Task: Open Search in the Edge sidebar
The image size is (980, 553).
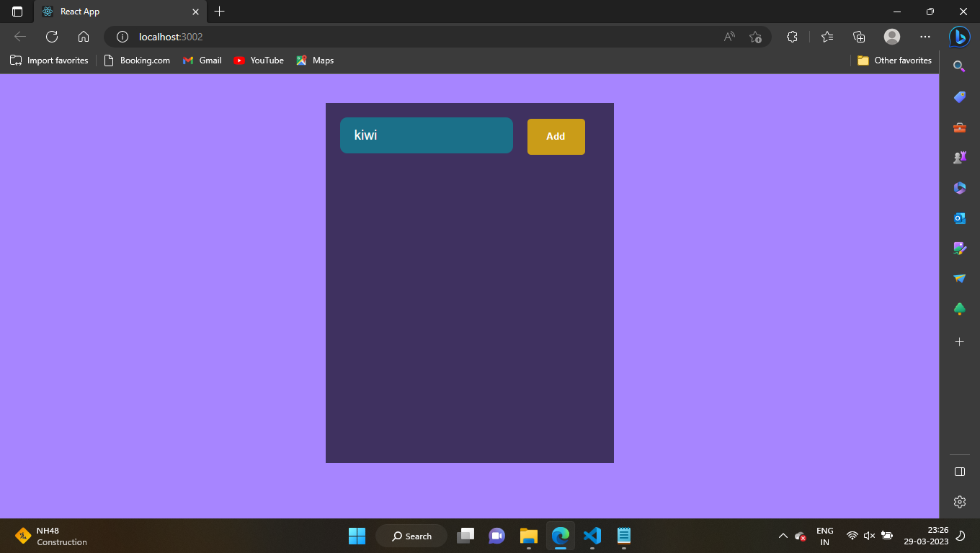Action: [959, 66]
